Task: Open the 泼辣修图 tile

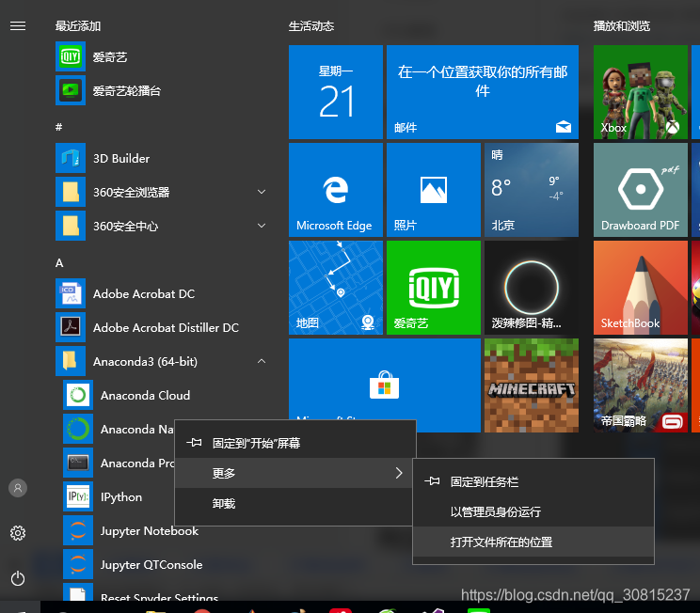Action: pyautogui.click(x=532, y=288)
